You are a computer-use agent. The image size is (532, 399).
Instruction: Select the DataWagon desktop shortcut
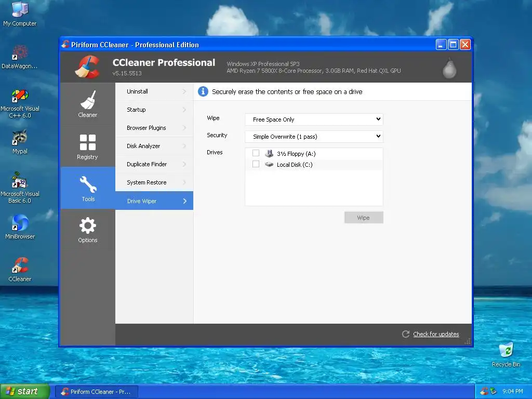tap(20, 57)
